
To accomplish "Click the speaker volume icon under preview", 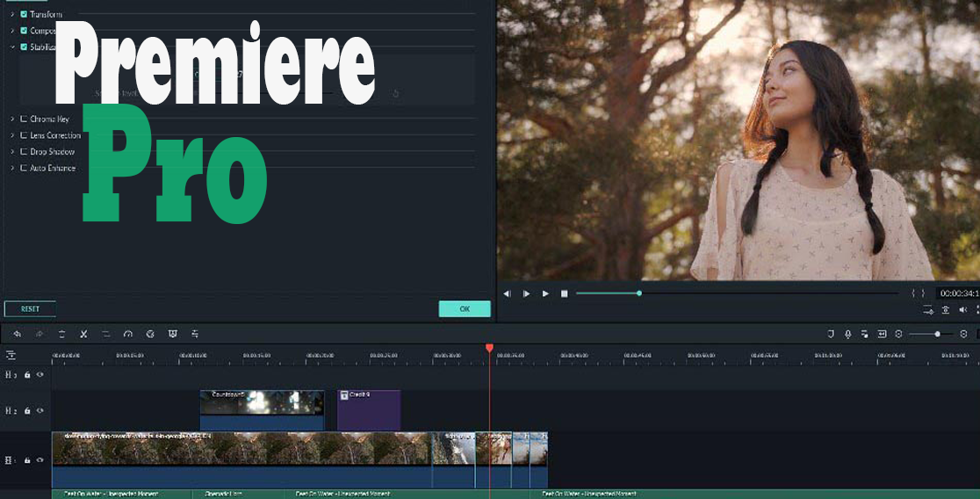I will (x=963, y=310).
